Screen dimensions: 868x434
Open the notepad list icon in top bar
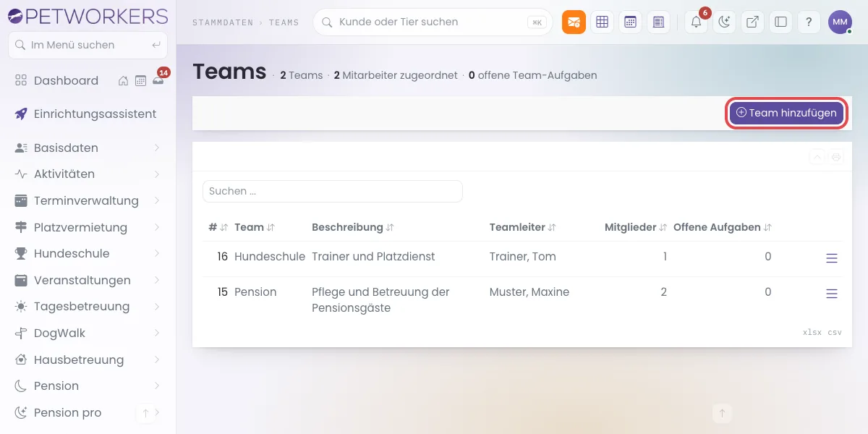[x=658, y=22]
